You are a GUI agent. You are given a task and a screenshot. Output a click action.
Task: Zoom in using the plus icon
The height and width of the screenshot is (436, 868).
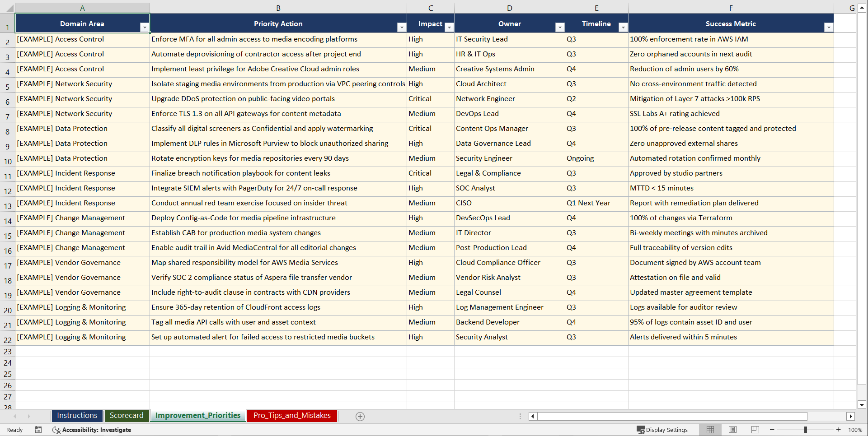838,430
